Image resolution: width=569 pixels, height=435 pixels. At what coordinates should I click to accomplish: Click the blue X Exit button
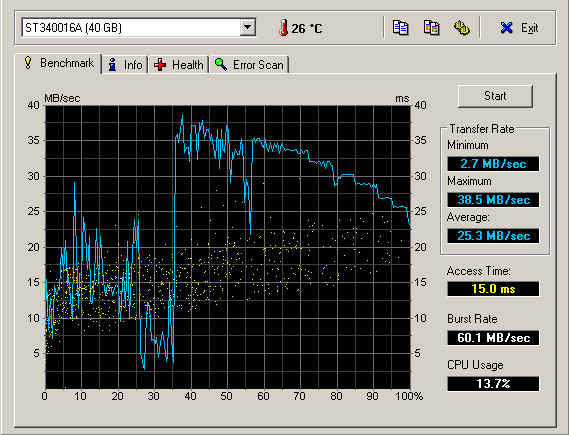pos(519,28)
